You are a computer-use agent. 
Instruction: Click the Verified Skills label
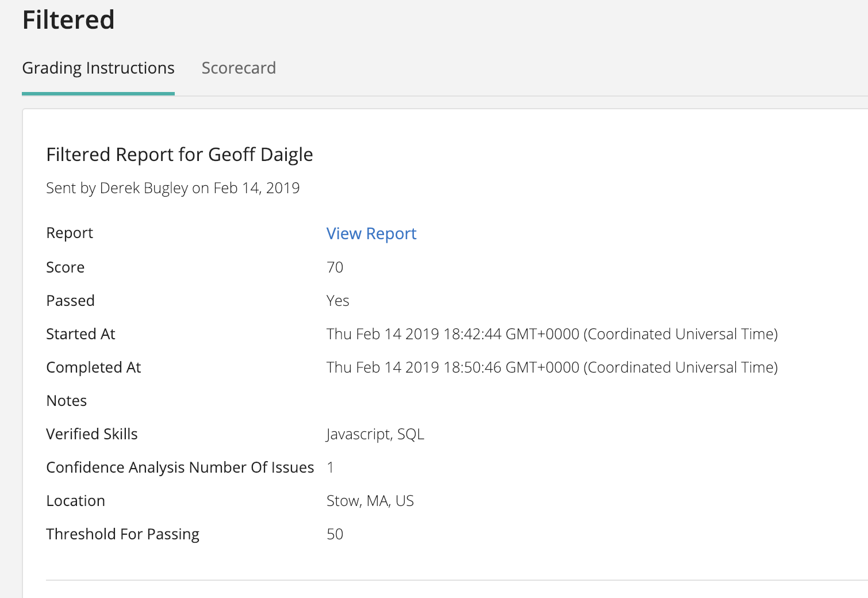point(92,434)
